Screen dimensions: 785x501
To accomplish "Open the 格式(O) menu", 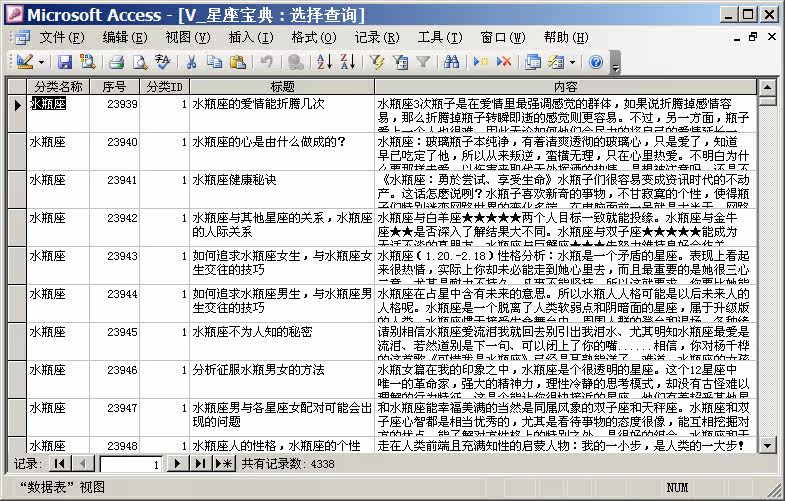I will click(x=314, y=38).
